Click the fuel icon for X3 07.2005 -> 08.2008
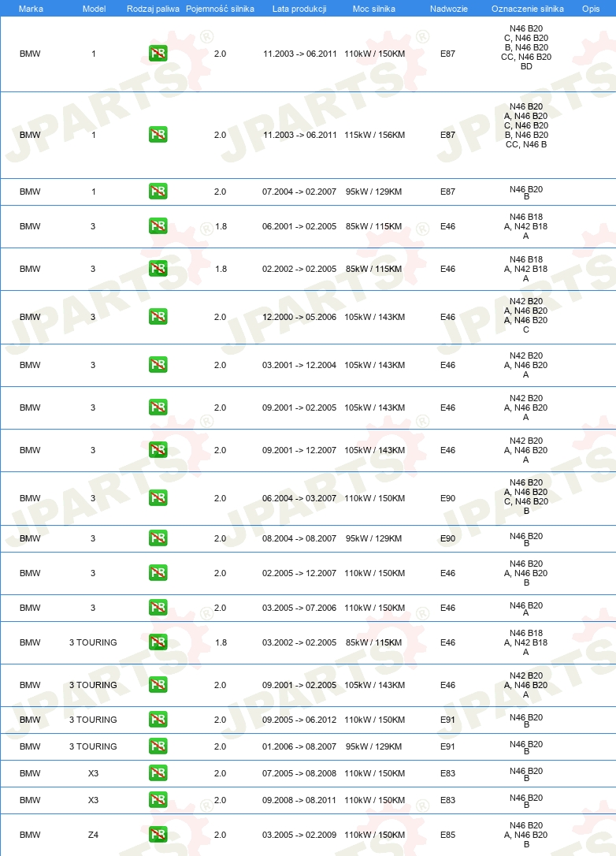Screen dimensions: 616x856 click(x=158, y=773)
